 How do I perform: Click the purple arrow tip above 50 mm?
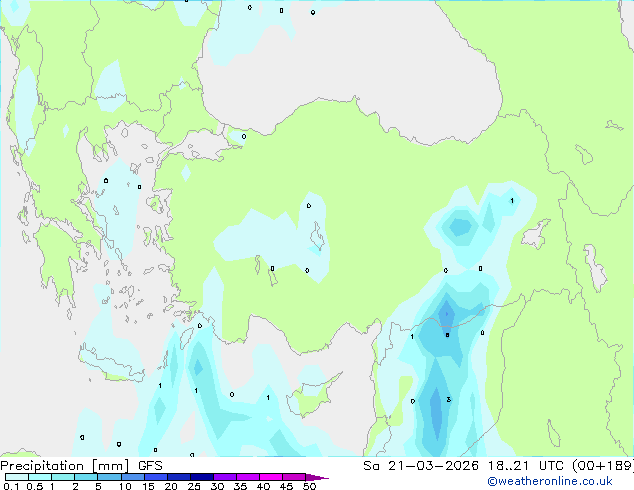(x=317, y=477)
